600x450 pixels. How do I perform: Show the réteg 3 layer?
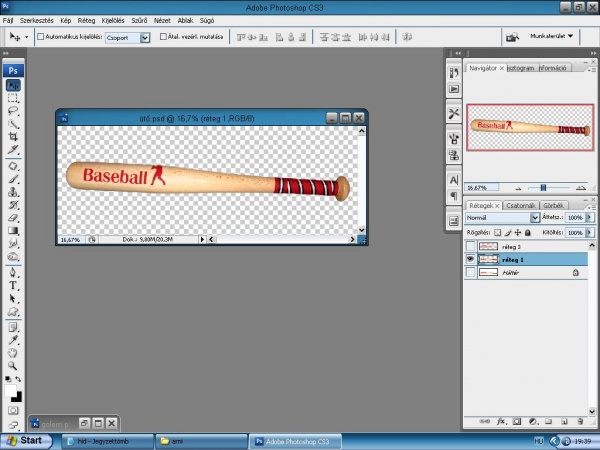(470, 246)
